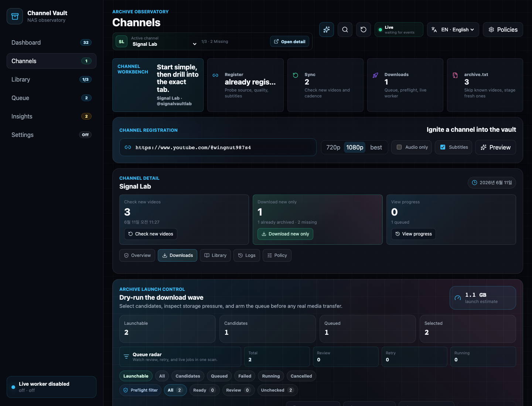Click the YouTube channel URL input field

pos(218,147)
